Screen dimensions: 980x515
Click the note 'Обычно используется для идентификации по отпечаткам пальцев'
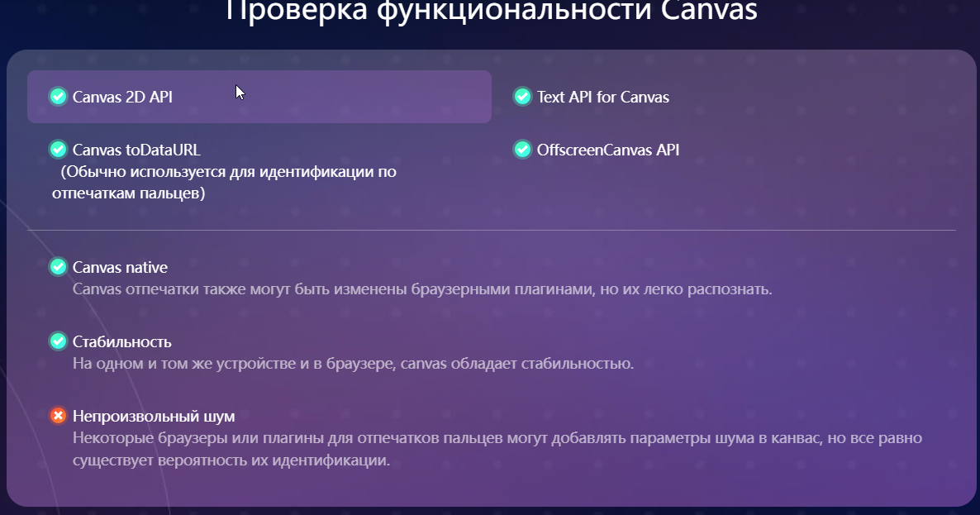tap(225, 183)
